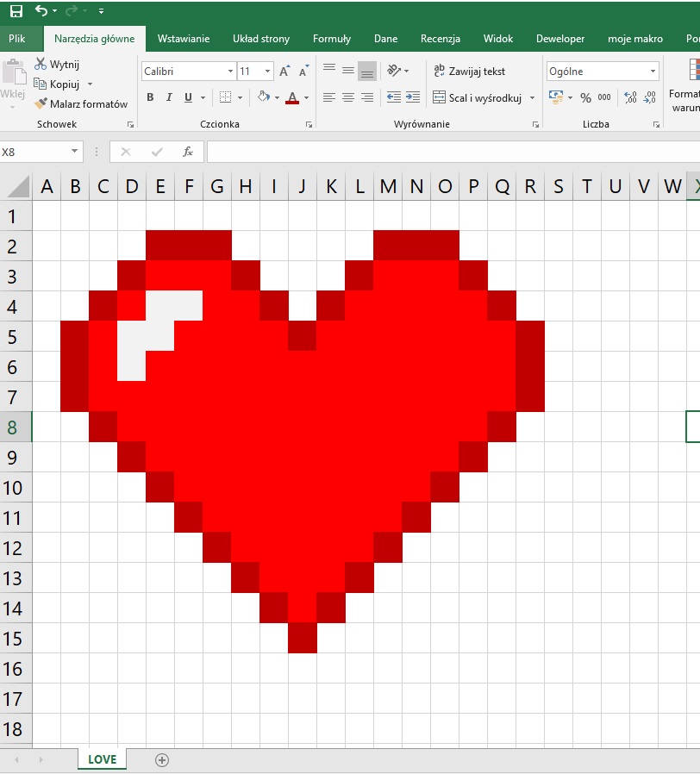
Task: Expand the fill color dropdown arrow
Action: pyautogui.click(x=277, y=97)
